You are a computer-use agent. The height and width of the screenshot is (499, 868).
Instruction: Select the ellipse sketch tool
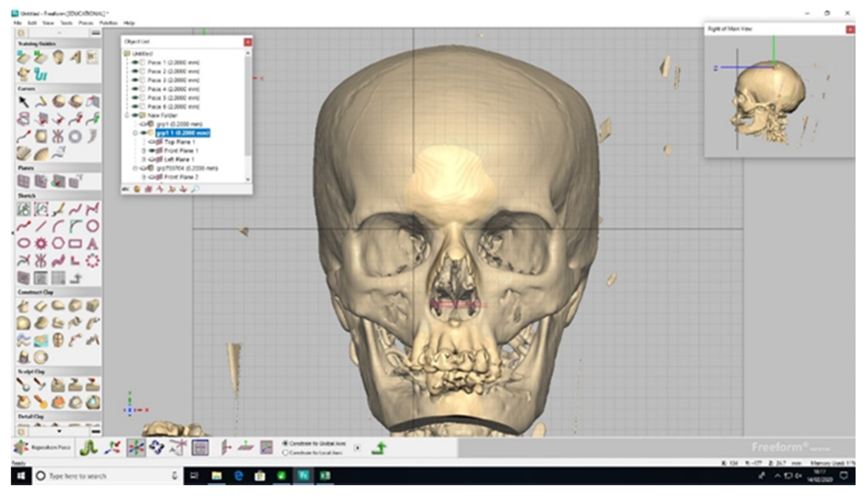click(x=23, y=244)
